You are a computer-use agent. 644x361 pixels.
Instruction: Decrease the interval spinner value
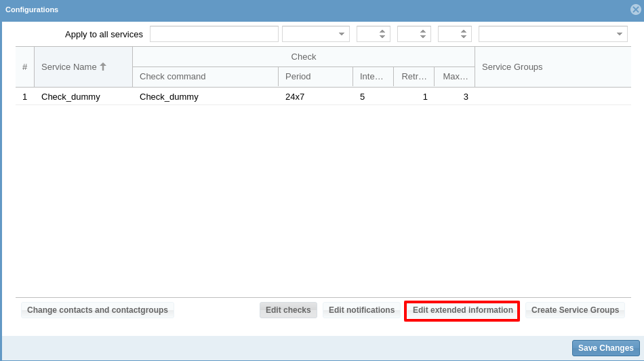coord(382,37)
